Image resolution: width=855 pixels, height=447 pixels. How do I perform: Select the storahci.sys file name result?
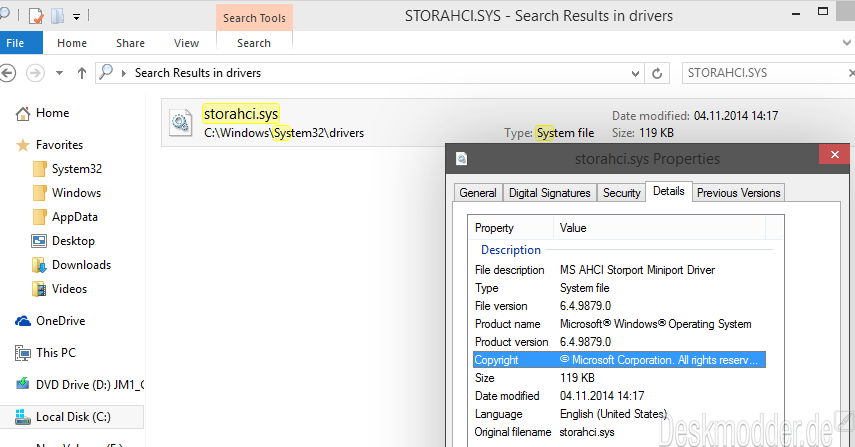241,114
